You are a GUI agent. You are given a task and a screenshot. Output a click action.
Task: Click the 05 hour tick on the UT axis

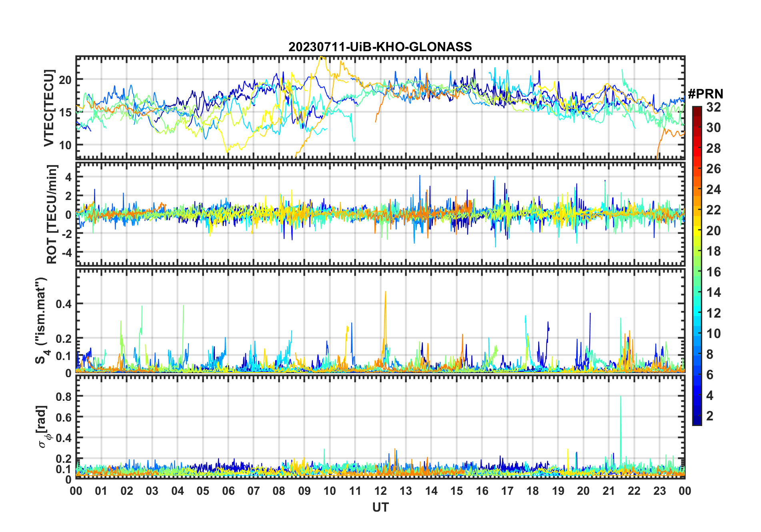[x=203, y=491]
